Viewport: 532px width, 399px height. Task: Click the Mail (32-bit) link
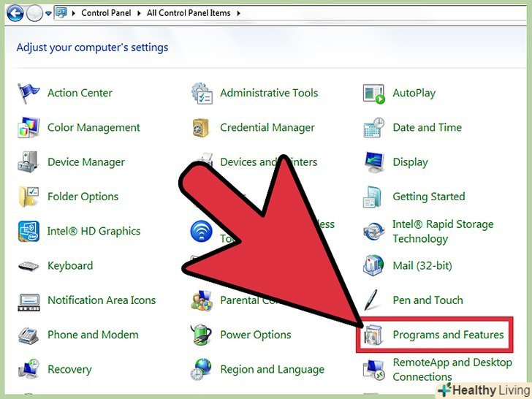coord(422,266)
